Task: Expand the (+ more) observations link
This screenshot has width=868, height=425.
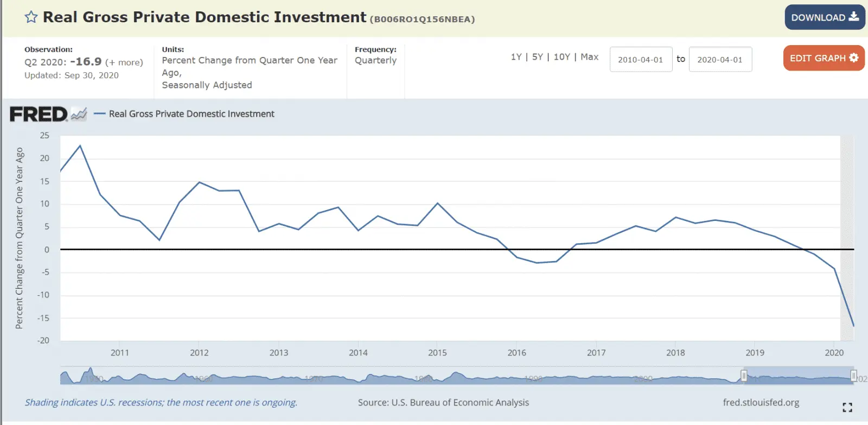Action: pos(124,62)
